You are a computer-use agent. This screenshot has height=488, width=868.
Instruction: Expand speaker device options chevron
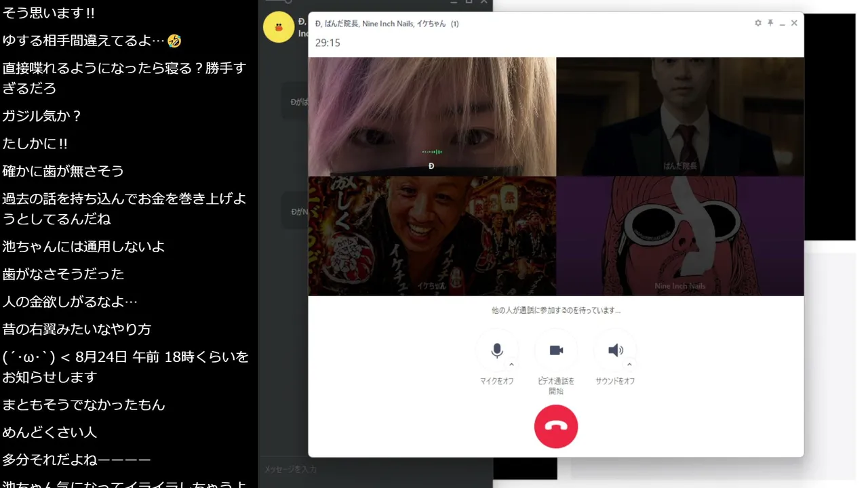tap(629, 365)
